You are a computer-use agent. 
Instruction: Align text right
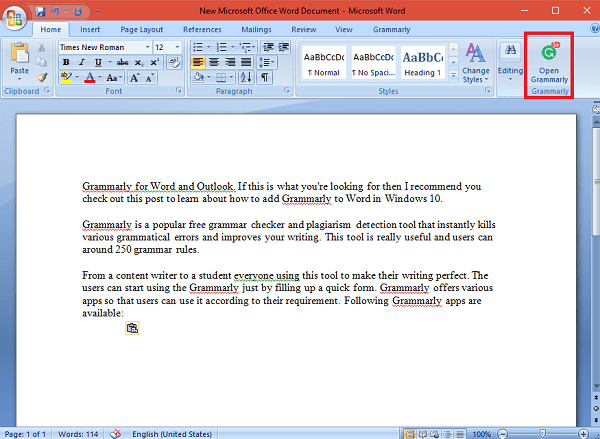pyautogui.click(x=230, y=62)
